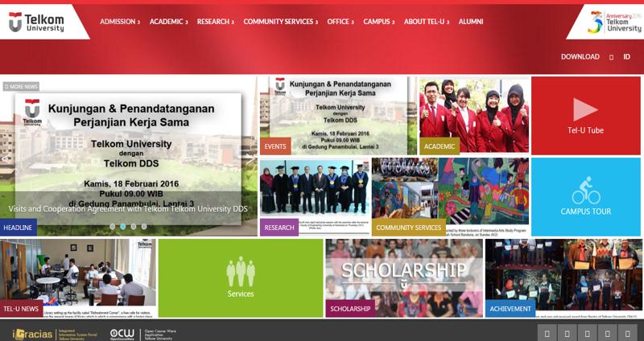Open the ACHIEVEMENT tile label

[510, 309]
